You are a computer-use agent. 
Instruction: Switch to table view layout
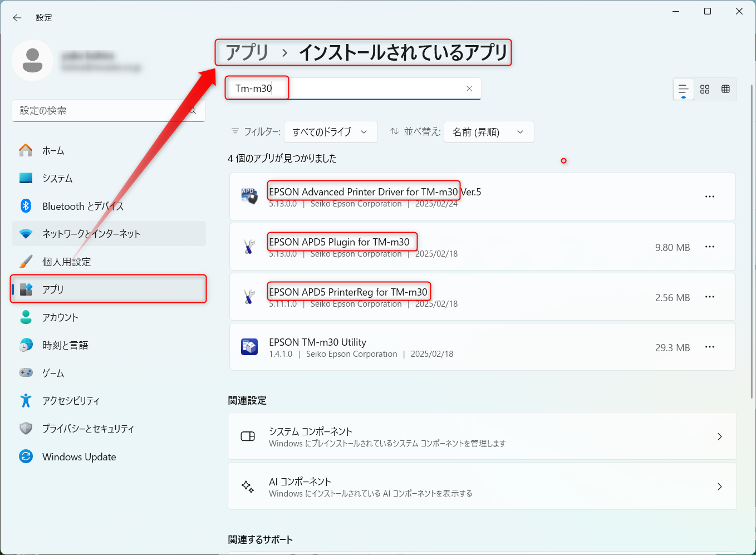[725, 89]
